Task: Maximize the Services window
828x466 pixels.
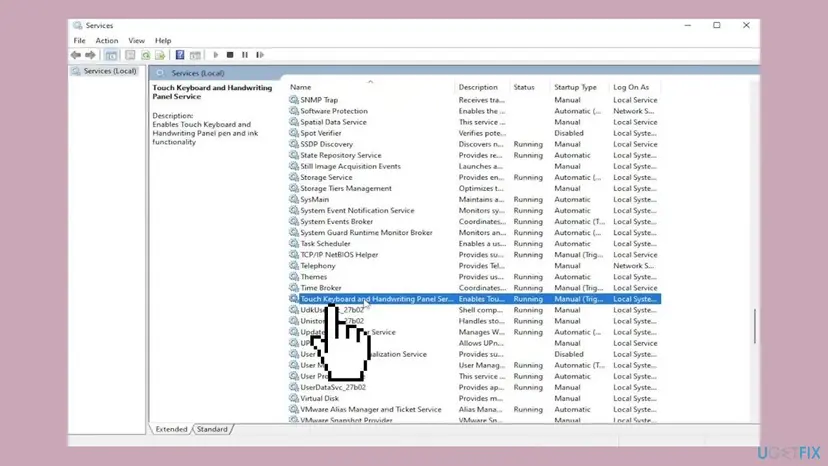Action: click(717, 25)
